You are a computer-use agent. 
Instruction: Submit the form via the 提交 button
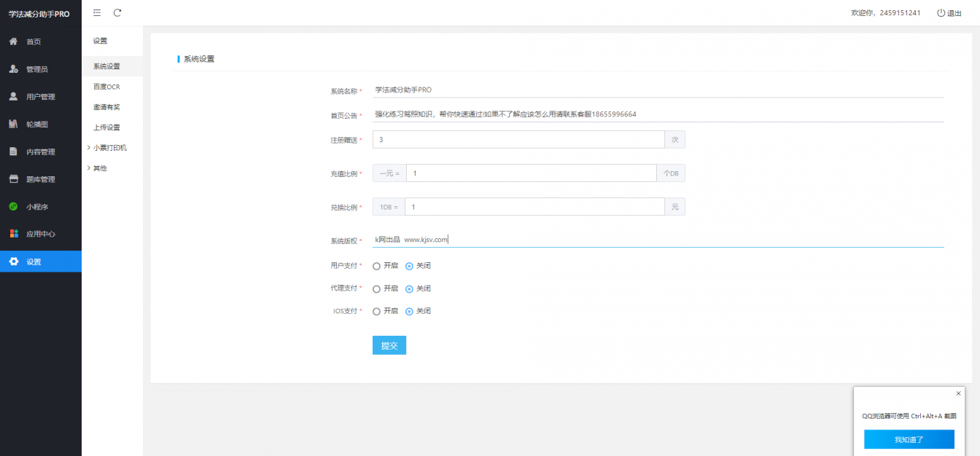[x=389, y=345]
